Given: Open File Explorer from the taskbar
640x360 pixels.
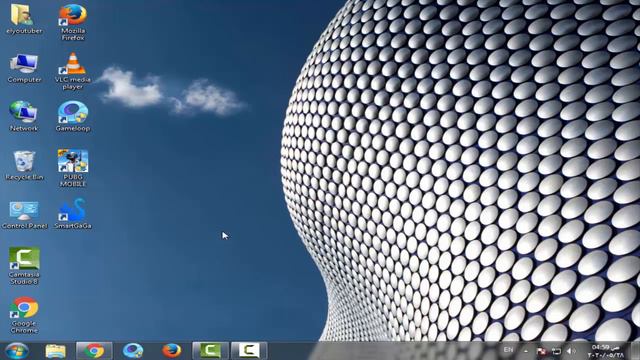Looking at the screenshot, I should [x=56, y=351].
